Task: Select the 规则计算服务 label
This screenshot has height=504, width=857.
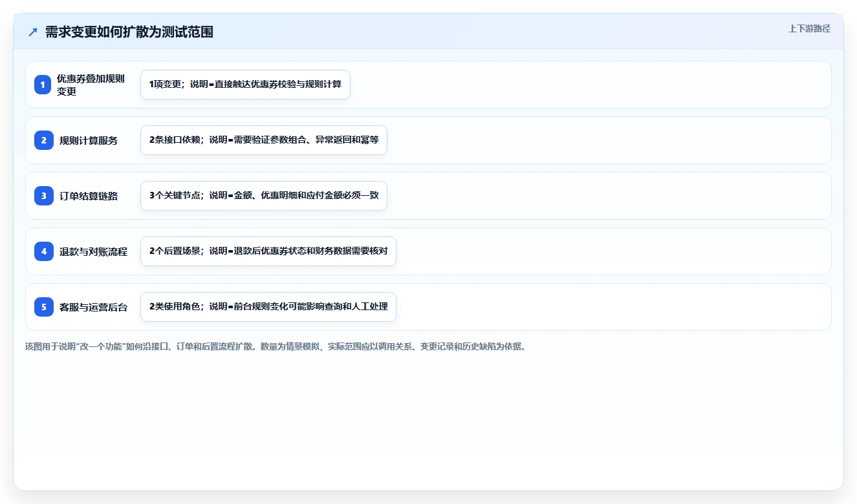Action: click(x=89, y=140)
